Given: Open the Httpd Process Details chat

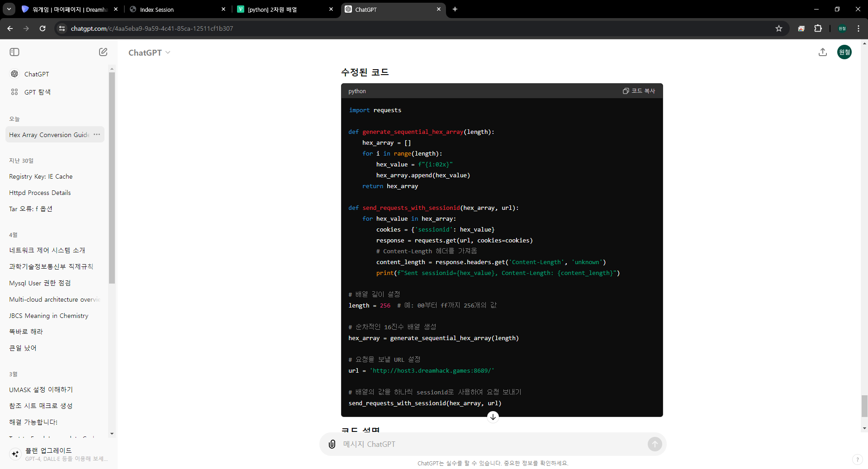Looking at the screenshot, I should pyautogui.click(x=40, y=193).
